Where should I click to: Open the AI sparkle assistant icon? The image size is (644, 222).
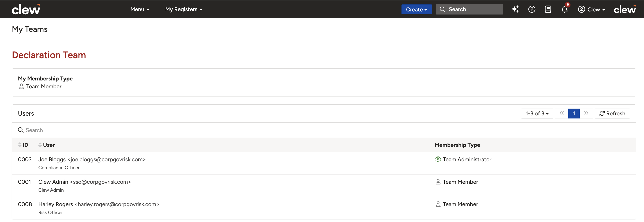click(x=515, y=9)
